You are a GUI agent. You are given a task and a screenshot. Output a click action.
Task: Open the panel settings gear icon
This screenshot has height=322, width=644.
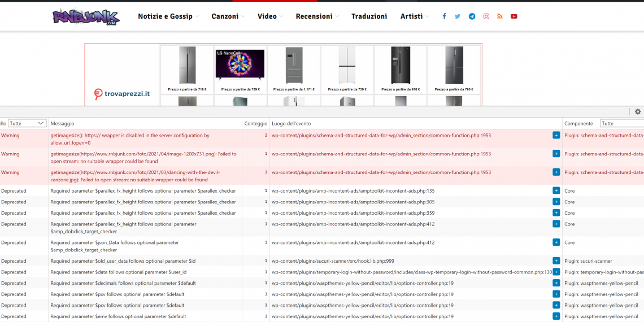click(638, 112)
